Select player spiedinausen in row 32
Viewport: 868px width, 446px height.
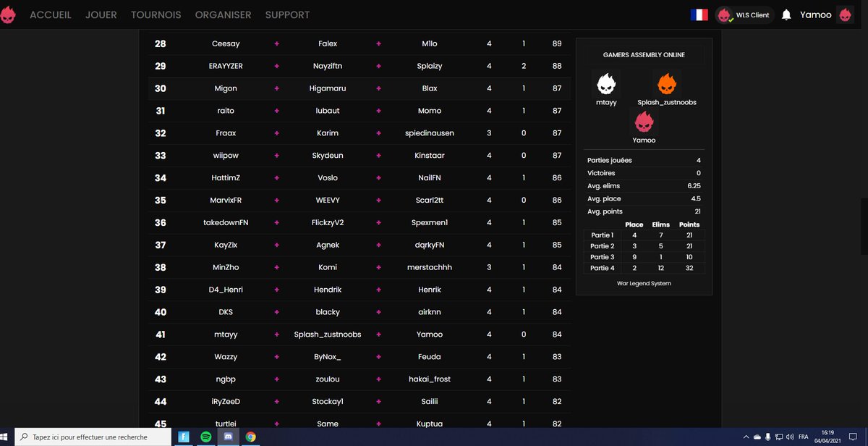click(x=430, y=133)
